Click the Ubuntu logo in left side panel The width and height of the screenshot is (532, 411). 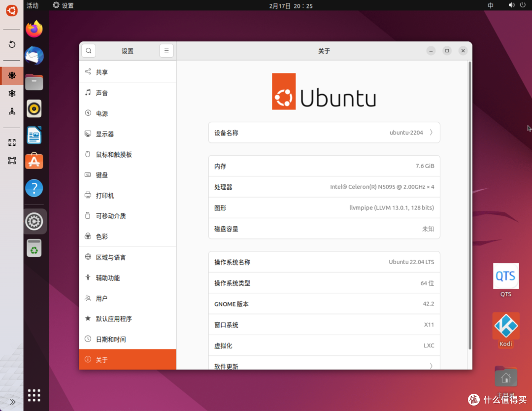12,10
